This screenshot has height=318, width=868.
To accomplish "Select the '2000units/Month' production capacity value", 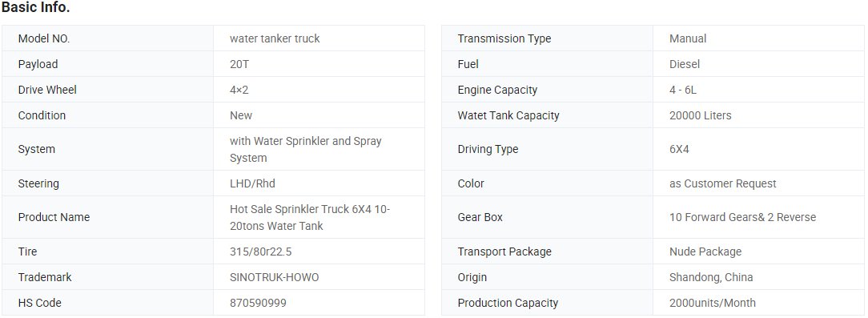I will coord(713,303).
